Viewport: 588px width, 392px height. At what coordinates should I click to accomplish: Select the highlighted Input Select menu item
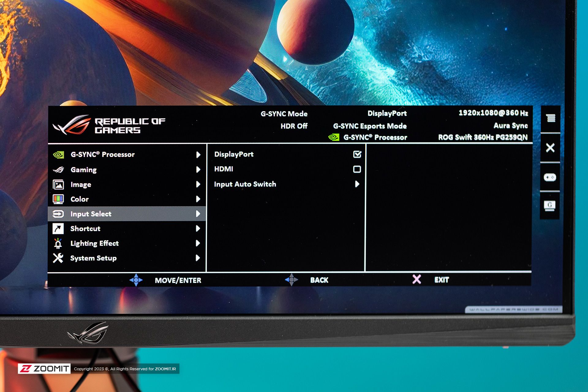pyautogui.click(x=127, y=214)
